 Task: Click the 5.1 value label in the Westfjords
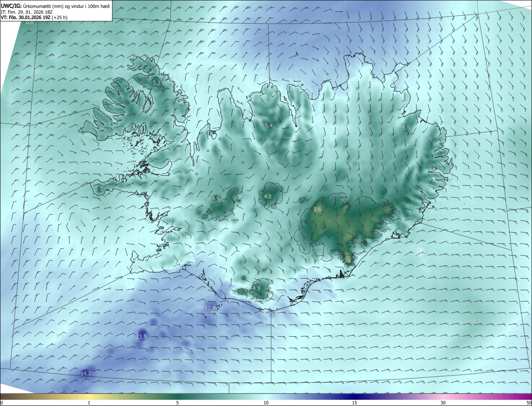157,83
